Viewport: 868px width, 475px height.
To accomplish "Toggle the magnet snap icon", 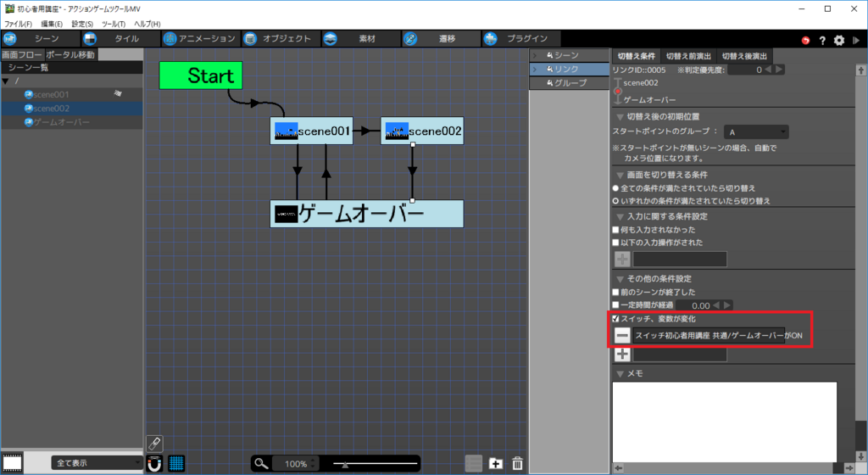I will click(x=154, y=463).
